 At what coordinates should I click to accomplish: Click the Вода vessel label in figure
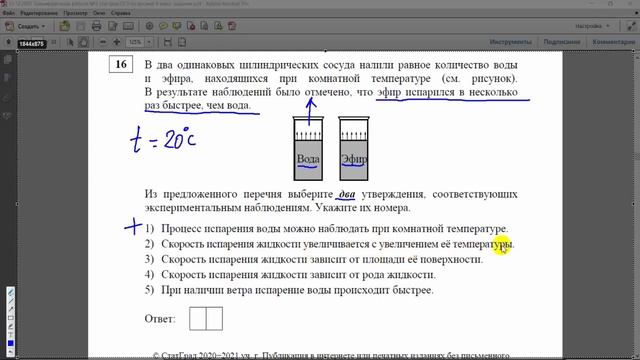tap(308, 159)
